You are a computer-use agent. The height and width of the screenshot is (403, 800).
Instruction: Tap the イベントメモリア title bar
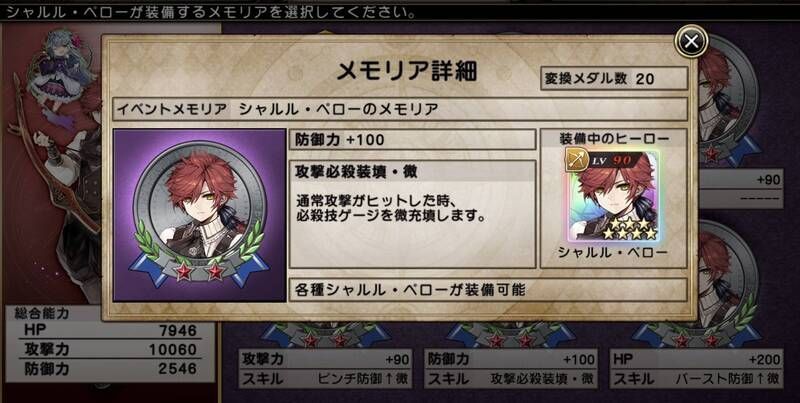[399, 109]
